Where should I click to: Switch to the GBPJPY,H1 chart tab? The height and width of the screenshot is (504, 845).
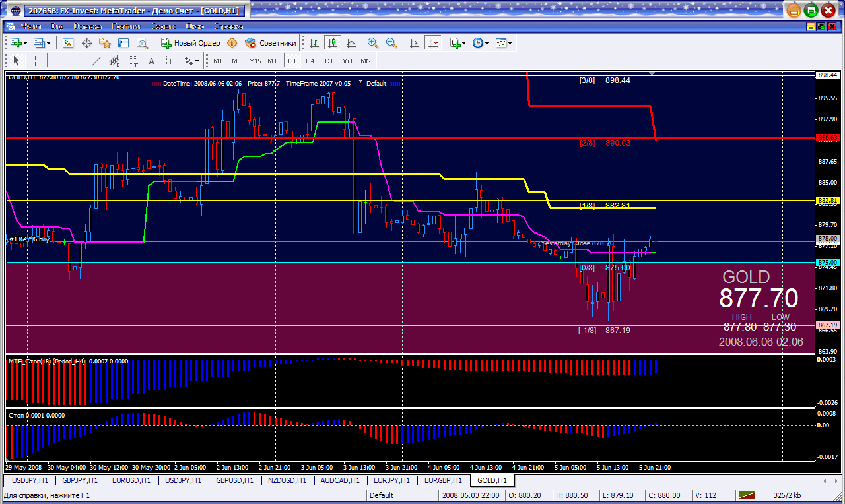click(80, 481)
